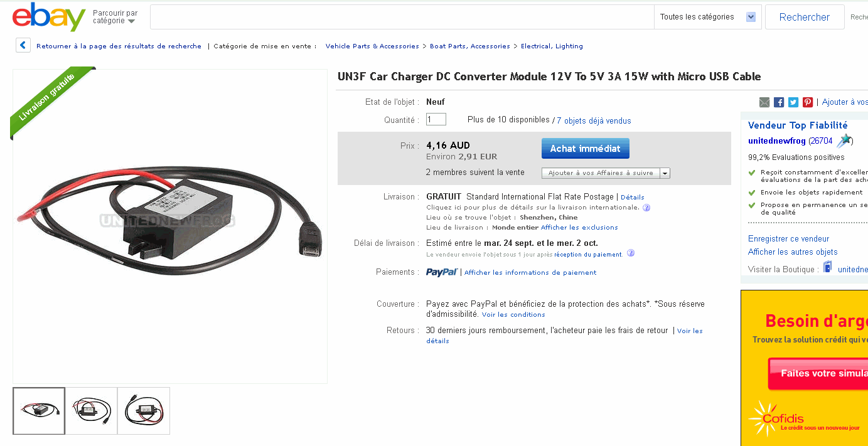This screenshot has width=868, height=446.
Task: Click the 'Rechercher' search button
Action: (804, 17)
